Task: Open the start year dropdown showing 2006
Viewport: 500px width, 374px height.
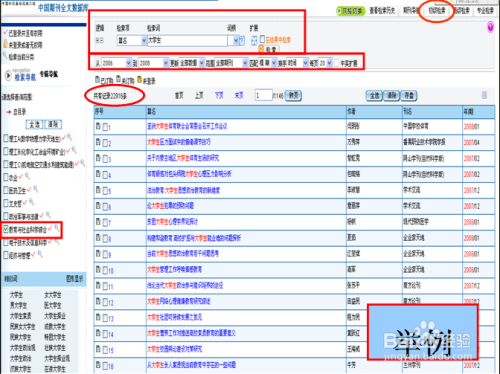Action: [116, 63]
